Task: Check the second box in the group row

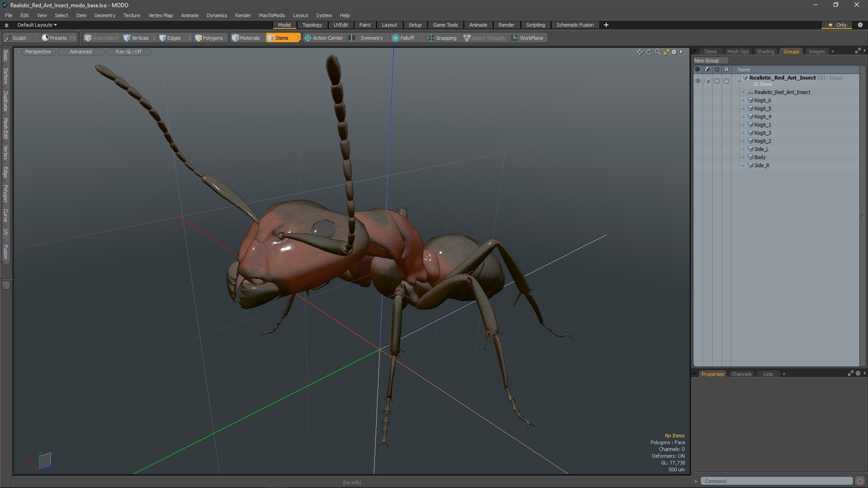Action: click(726, 81)
